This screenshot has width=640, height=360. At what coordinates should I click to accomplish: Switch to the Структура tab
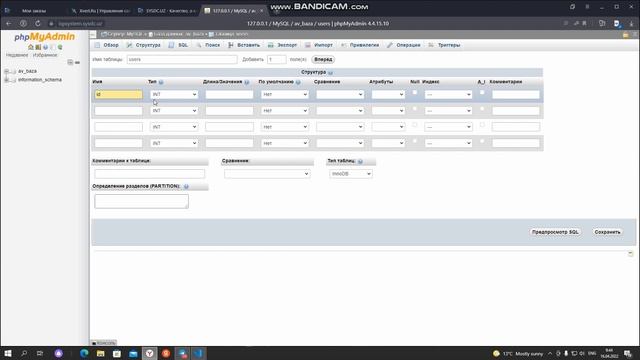pos(144,45)
